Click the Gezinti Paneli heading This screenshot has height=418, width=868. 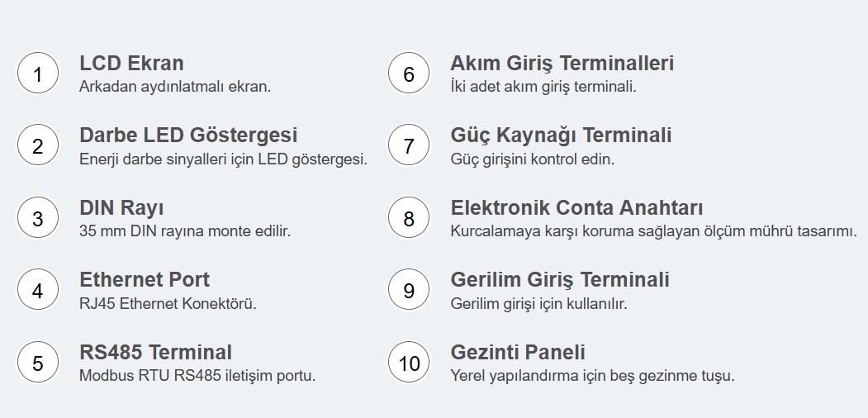click(518, 352)
